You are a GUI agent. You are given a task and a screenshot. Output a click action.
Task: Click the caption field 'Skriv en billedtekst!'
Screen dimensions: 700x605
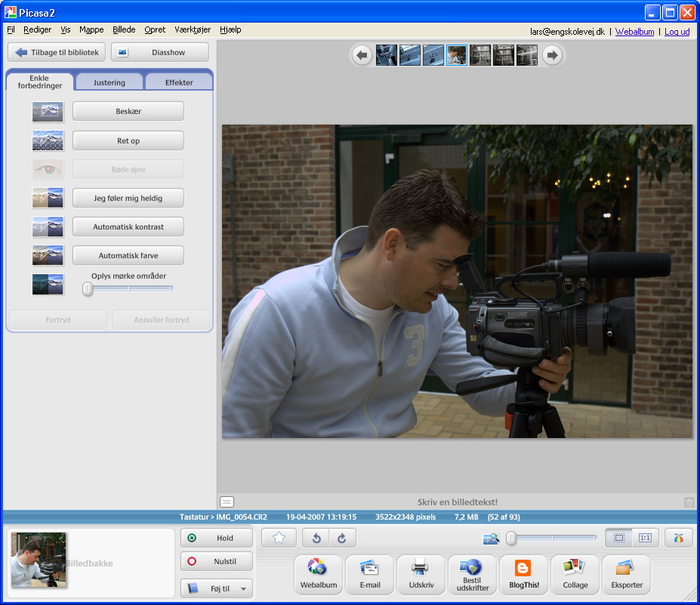point(458,502)
